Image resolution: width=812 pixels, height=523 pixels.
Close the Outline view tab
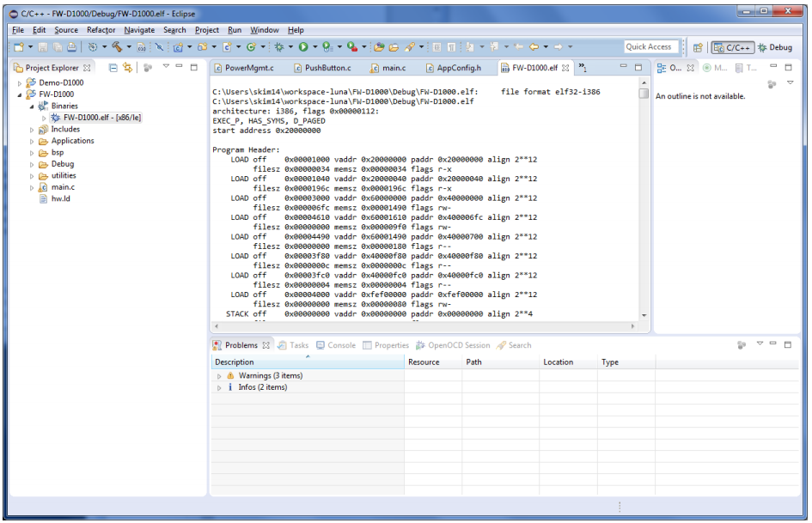pos(690,68)
